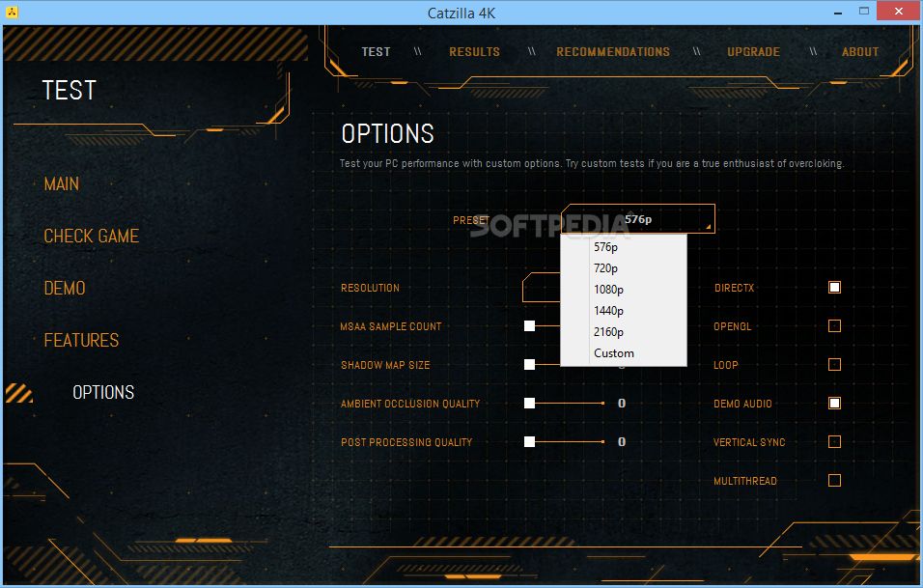Click the PRESET label
This screenshot has height=588, width=923.
tap(471, 220)
